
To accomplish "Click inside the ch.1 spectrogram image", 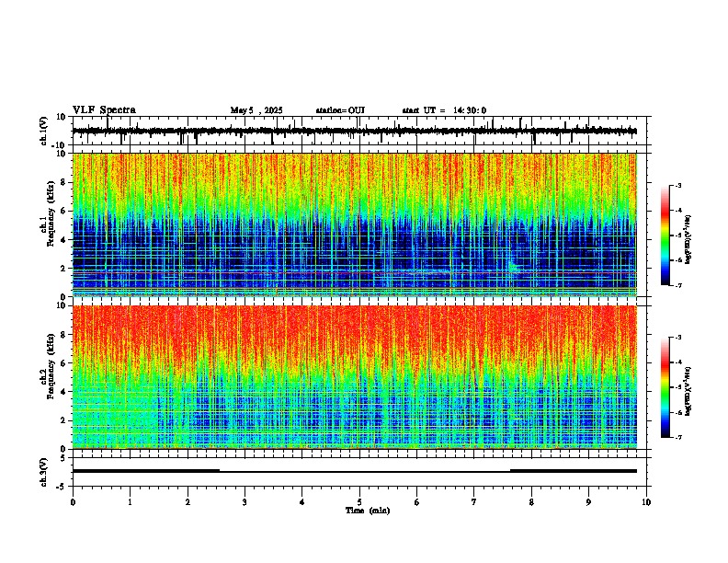I will (x=355, y=224).
